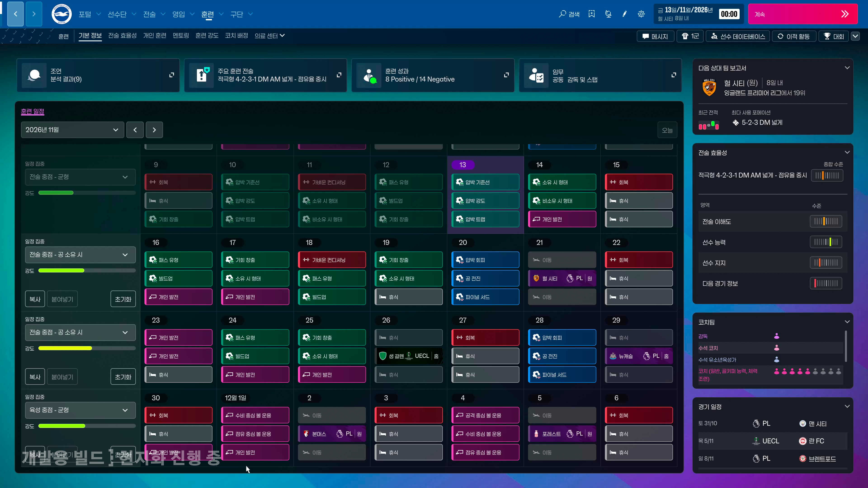
Task: Collapse the 전술 효율성 panel
Action: [847, 152]
